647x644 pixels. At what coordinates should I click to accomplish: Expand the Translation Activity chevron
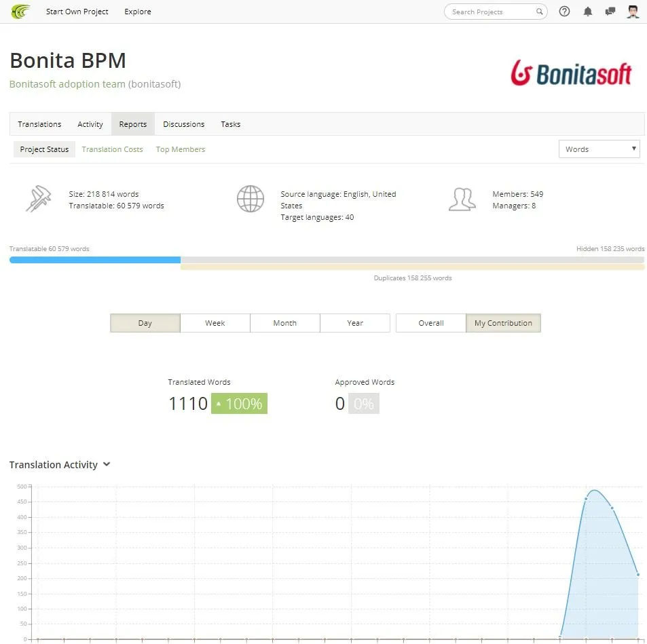[107, 464]
